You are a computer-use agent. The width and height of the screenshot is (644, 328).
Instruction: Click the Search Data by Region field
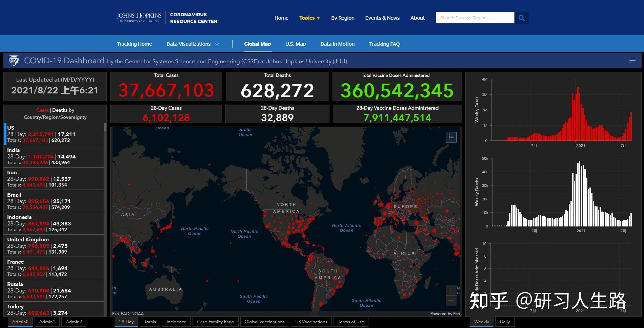pos(475,18)
